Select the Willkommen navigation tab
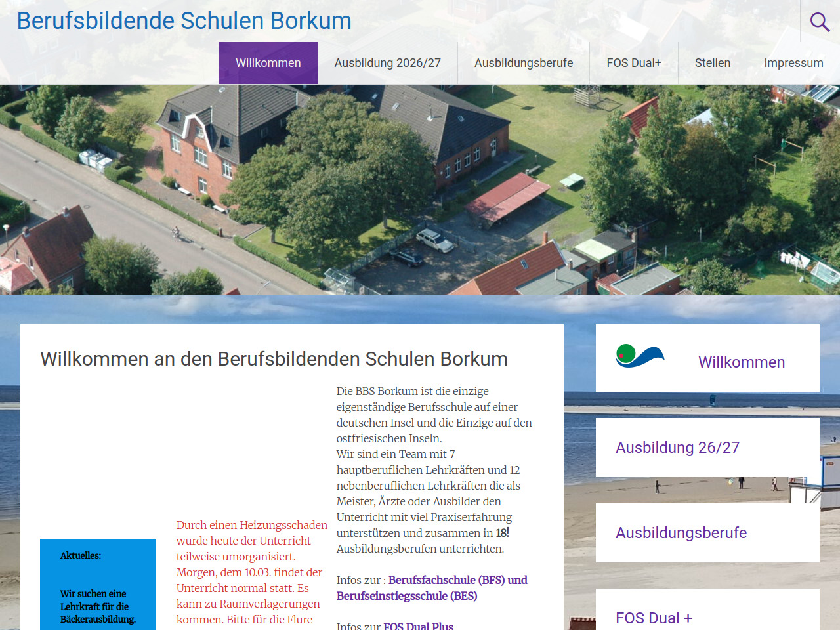This screenshot has width=840, height=630. click(268, 63)
